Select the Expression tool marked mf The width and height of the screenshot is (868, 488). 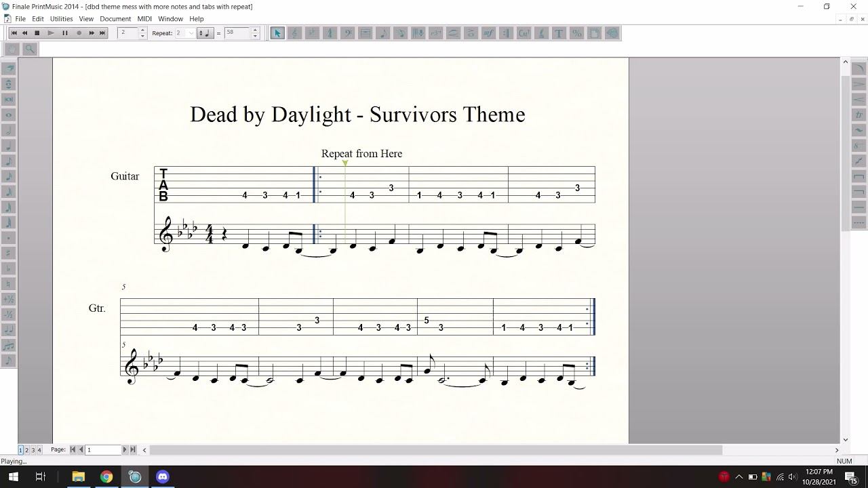489,33
